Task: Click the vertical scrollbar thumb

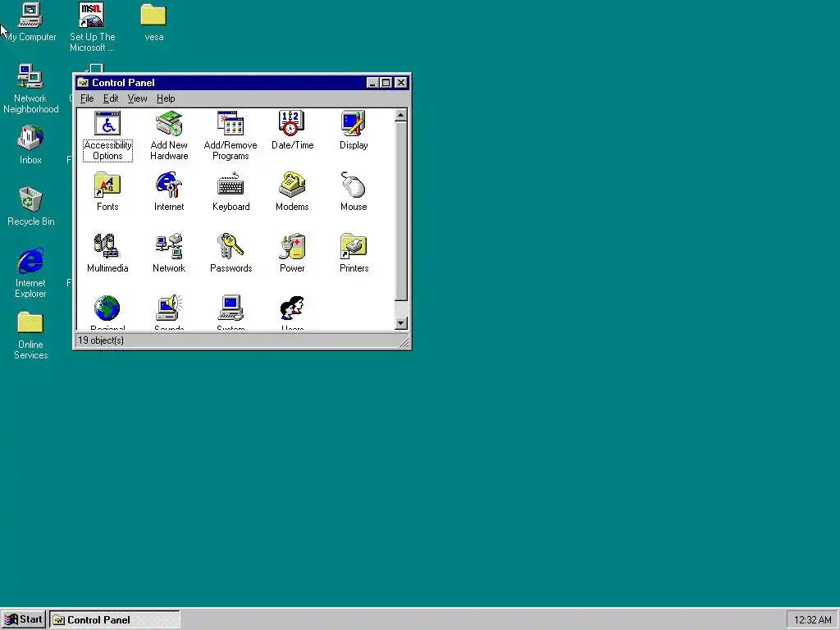Action: pyautogui.click(x=400, y=211)
